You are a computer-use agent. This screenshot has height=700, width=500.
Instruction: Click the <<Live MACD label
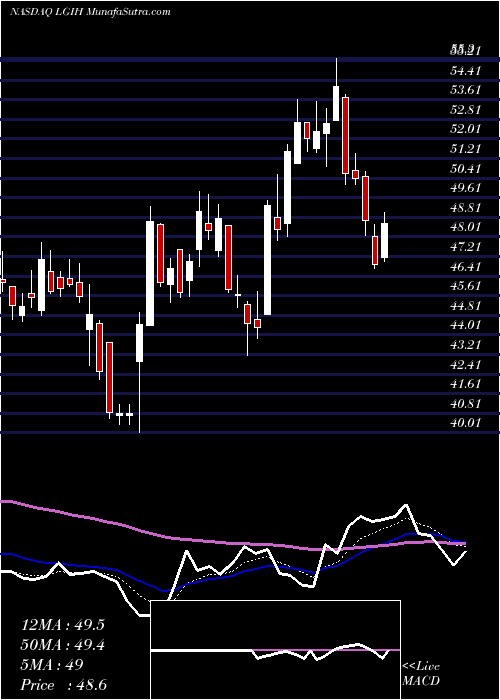click(421, 674)
